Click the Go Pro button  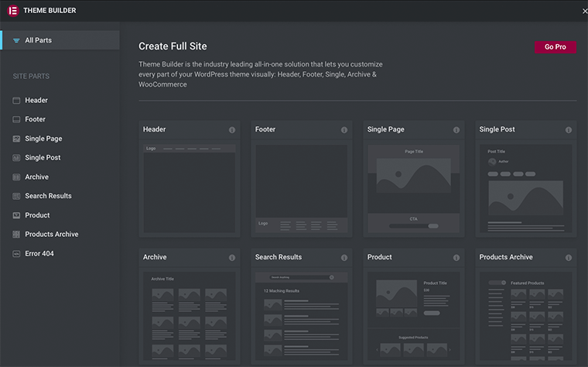[x=555, y=47]
